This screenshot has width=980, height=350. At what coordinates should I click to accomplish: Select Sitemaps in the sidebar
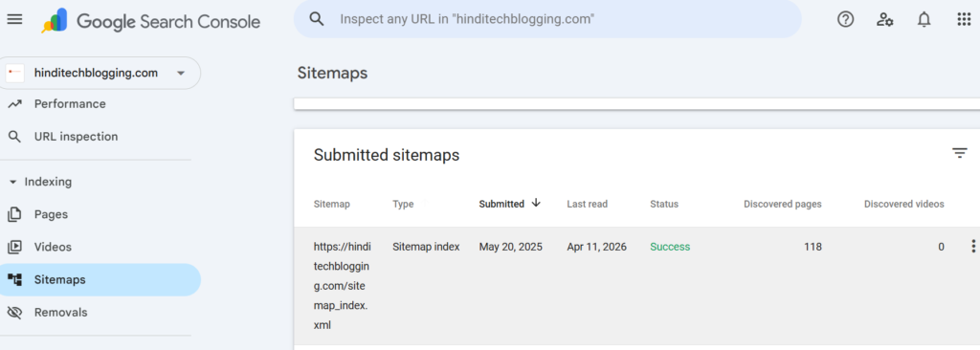[100, 279]
